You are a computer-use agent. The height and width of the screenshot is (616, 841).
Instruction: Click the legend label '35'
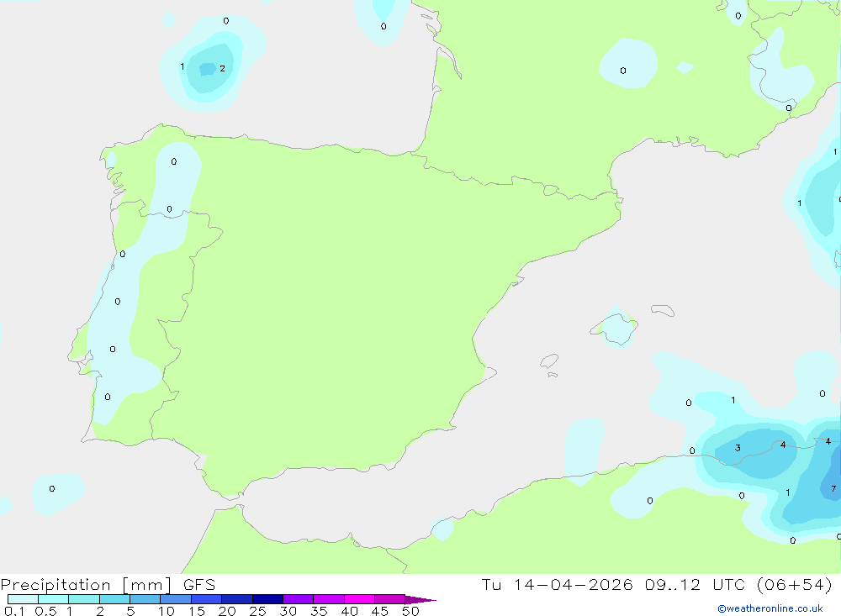pyautogui.click(x=319, y=611)
